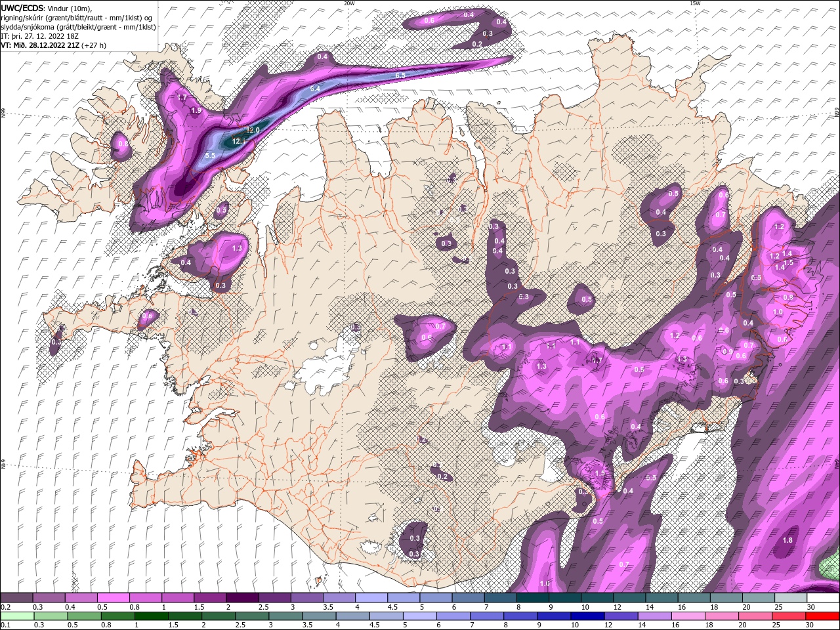Click the deep navy blue swatch starting at 10 in rain scale
840x630 pixels.
click(x=587, y=616)
